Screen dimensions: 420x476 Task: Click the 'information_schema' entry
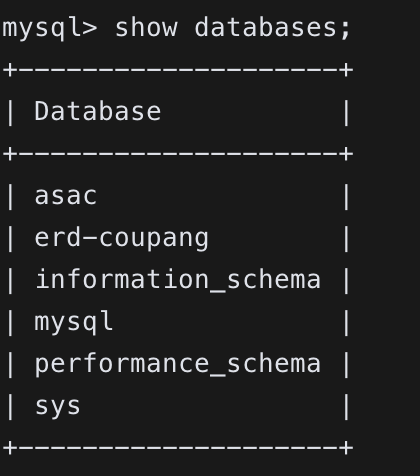pos(178,279)
